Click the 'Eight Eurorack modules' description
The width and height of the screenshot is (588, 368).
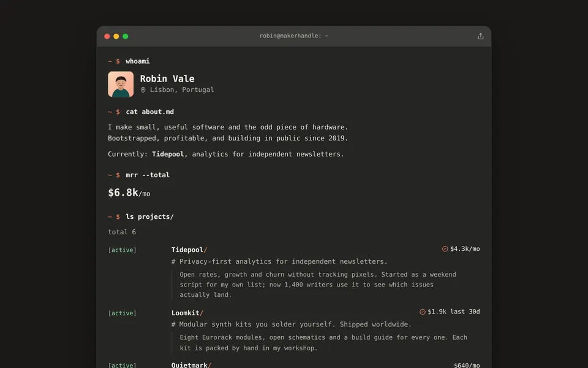click(x=323, y=343)
